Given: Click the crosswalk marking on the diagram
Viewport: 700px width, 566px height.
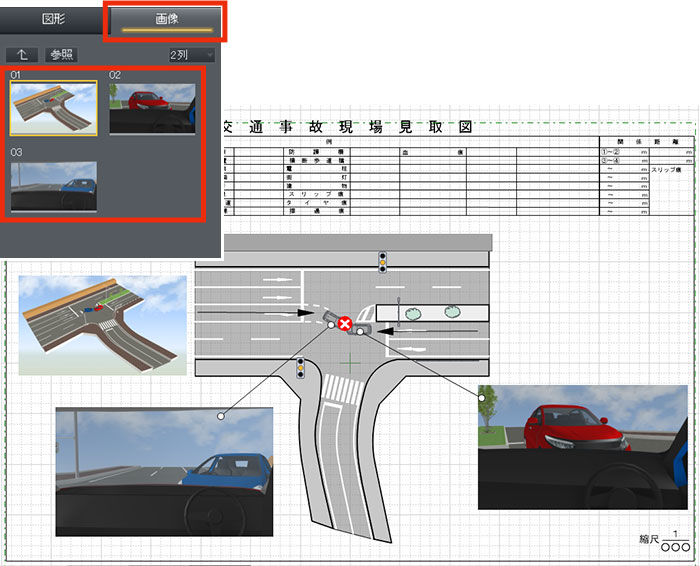Looking at the screenshot, I should click(x=340, y=386).
